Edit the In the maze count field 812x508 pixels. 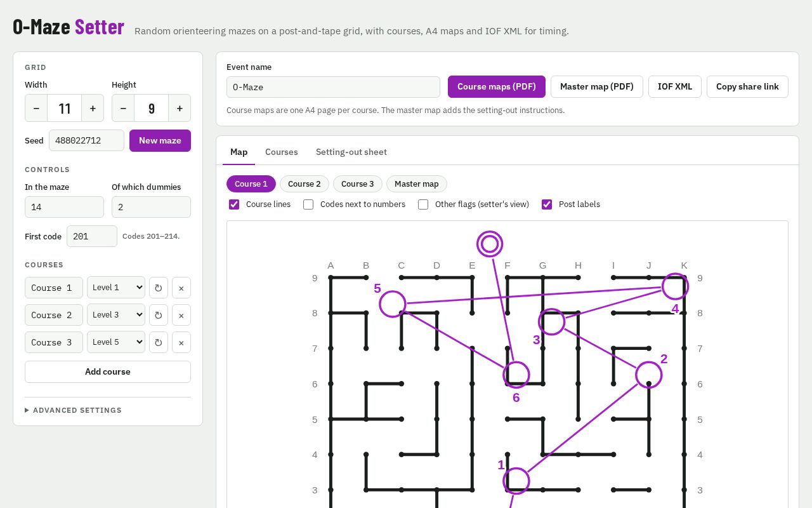point(64,207)
